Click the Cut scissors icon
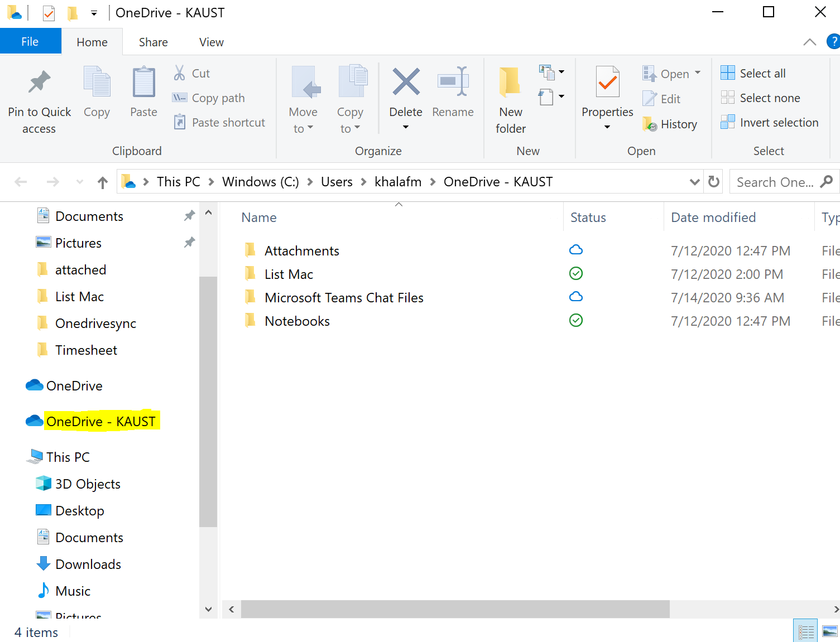 (179, 73)
